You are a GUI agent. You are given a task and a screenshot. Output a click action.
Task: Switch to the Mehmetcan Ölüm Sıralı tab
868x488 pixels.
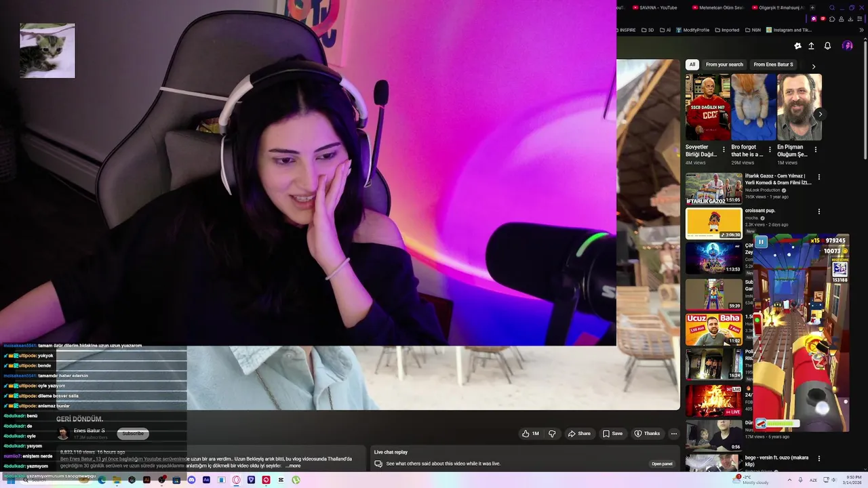coord(717,7)
